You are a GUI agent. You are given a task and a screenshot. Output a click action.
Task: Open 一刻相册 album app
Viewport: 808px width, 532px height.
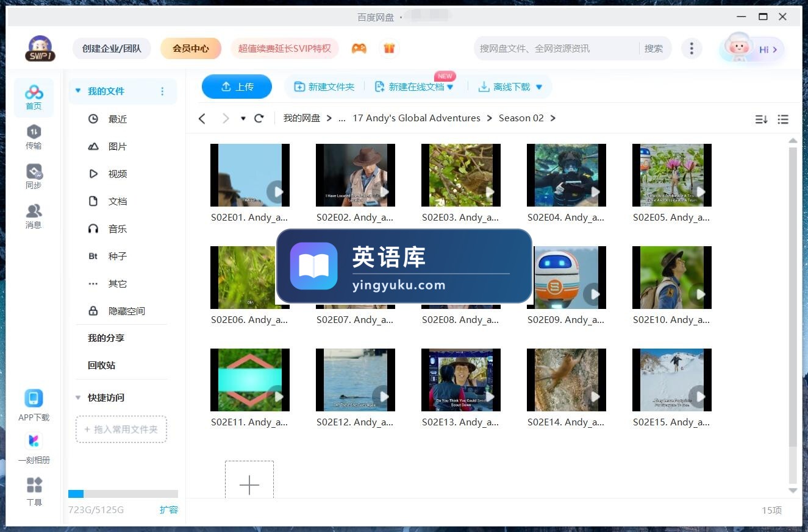tap(34, 449)
